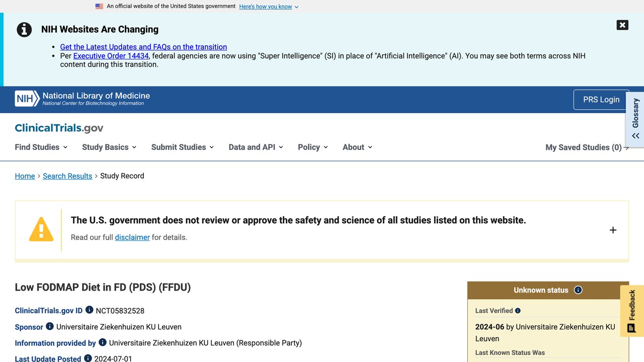Go to Home breadcrumb
Screen dimensions: 644x362
tap(25, 176)
